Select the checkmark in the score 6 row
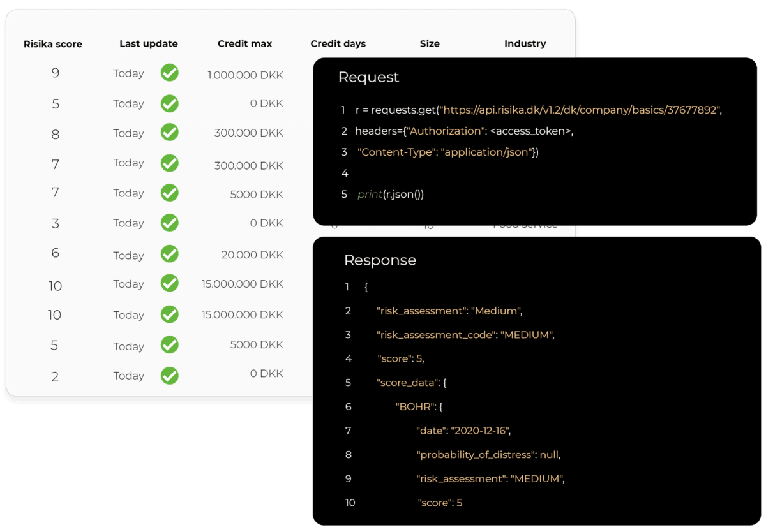Viewport: 766px width, 532px height. (169, 255)
